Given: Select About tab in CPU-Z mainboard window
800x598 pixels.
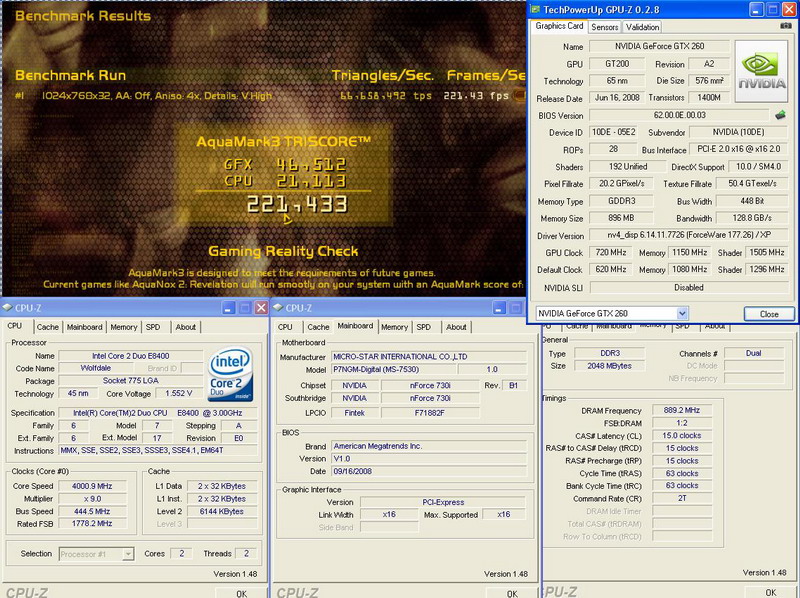Looking at the screenshot, I should click(456, 327).
